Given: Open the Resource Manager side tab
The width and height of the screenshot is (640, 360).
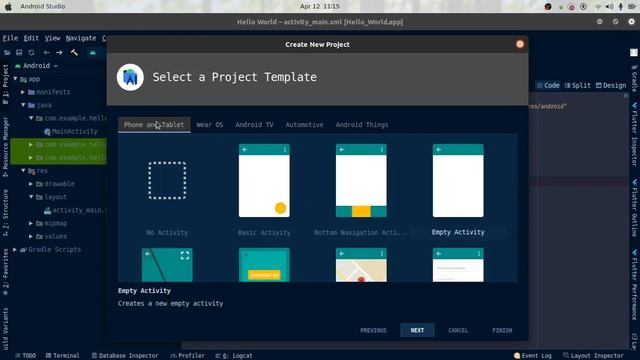Looking at the screenshot, I should [x=5, y=147].
